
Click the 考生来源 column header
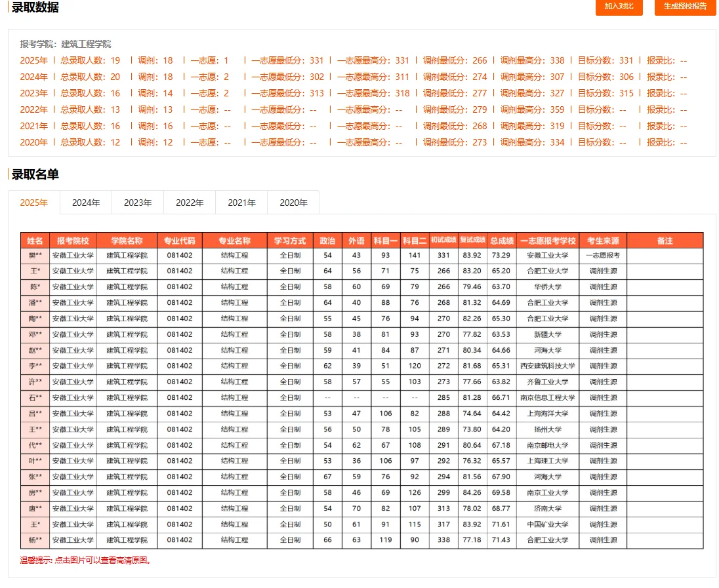click(603, 241)
